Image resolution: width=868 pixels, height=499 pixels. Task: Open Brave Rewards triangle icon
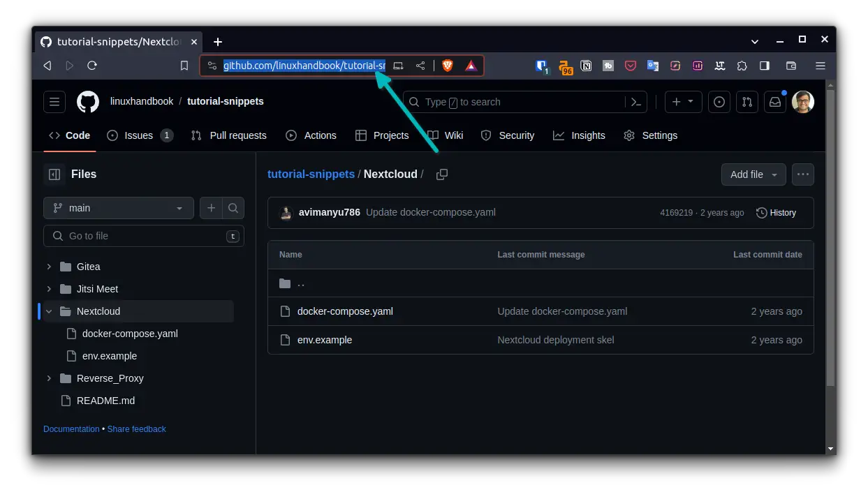(471, 66)
